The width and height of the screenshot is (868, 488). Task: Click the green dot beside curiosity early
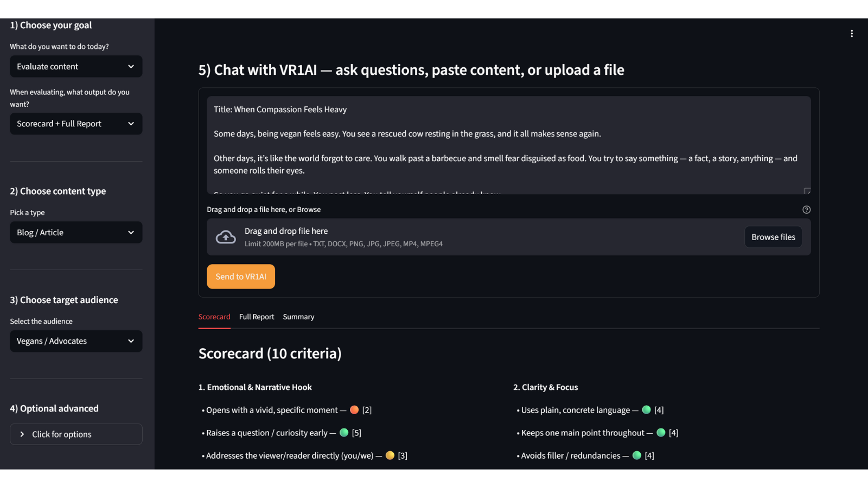tap(344, 433)
